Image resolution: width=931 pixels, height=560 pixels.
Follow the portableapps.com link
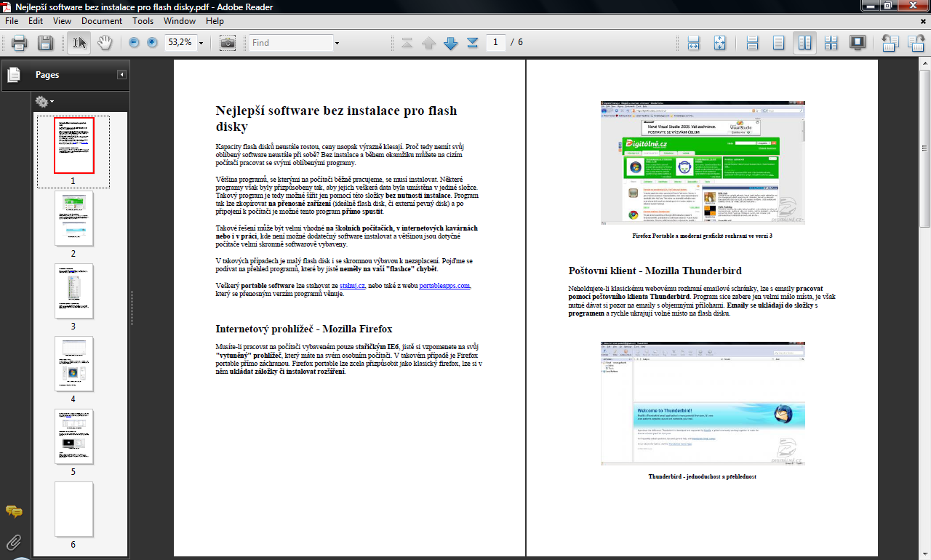click(444, 286)
